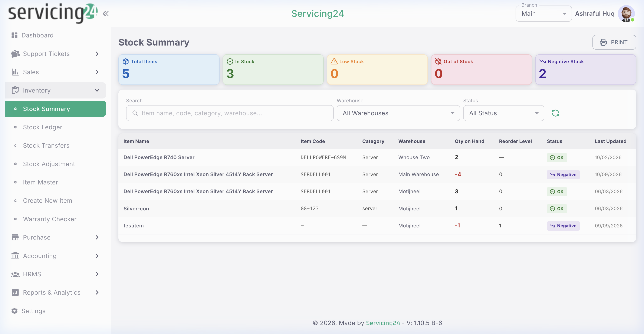Open Stock Adjustment menu item
The width and height of the screenshot is (644, 334).
[x=55, y=164]
